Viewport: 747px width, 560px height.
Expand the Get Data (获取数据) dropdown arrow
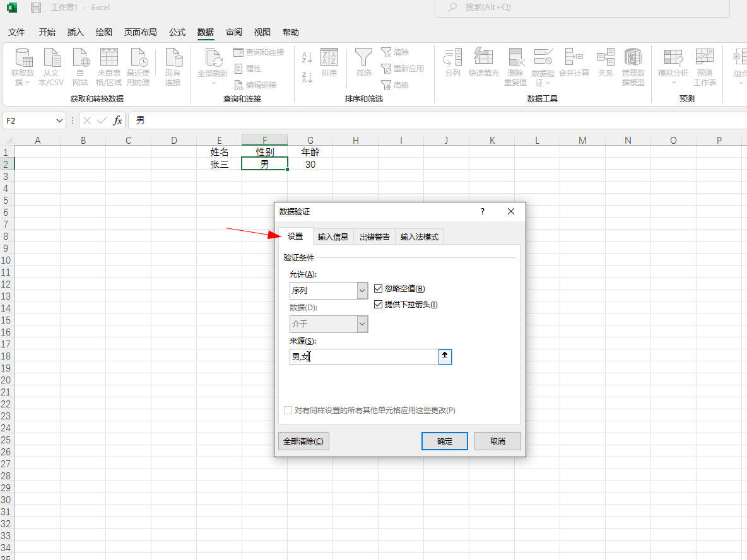click(27, 83)
